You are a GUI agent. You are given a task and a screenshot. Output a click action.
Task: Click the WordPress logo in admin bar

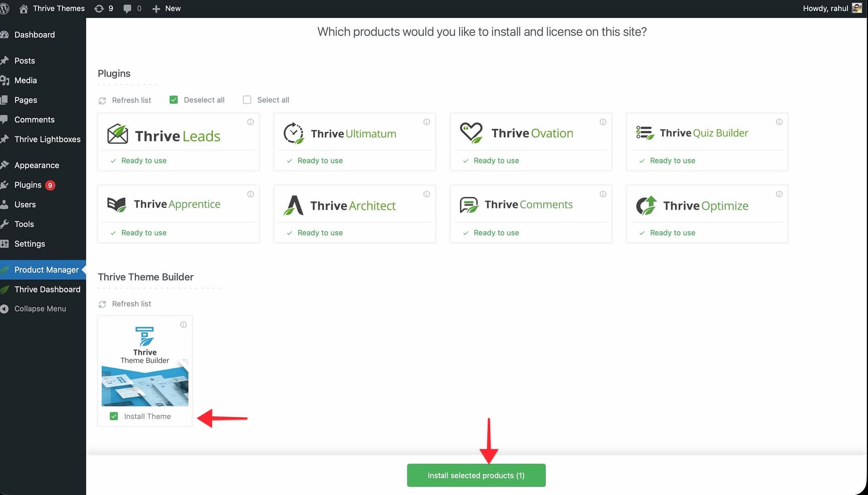click(x=5, y=8)
